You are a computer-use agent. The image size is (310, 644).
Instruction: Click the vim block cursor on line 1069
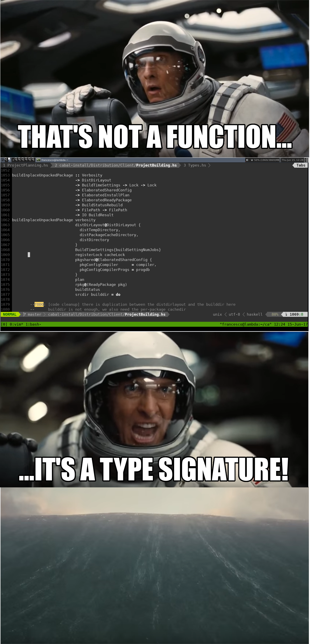click(x=29, y=255)
